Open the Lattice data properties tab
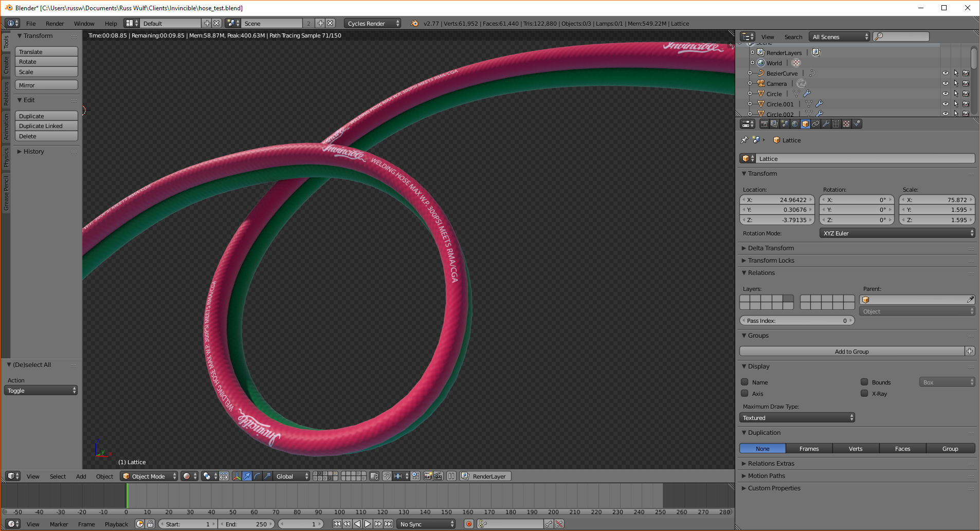This screenshot has width=980, height=531. pos(836,124)
